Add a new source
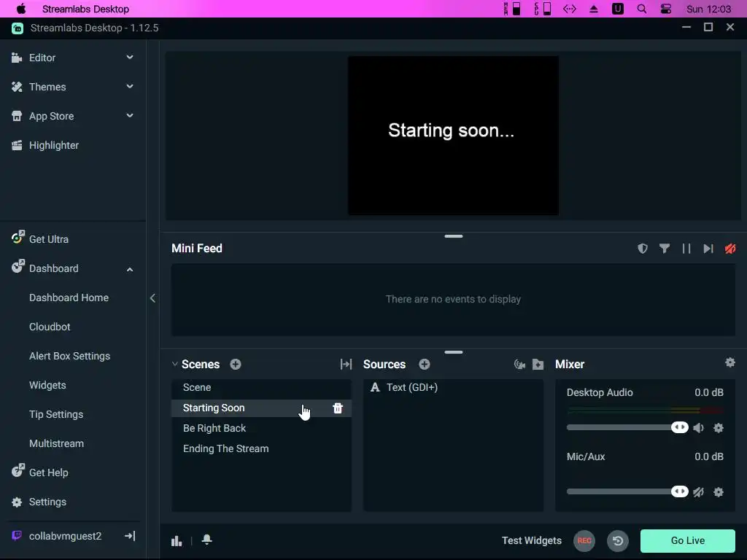This screenshot has width=747, height=560. click(424, 365)
